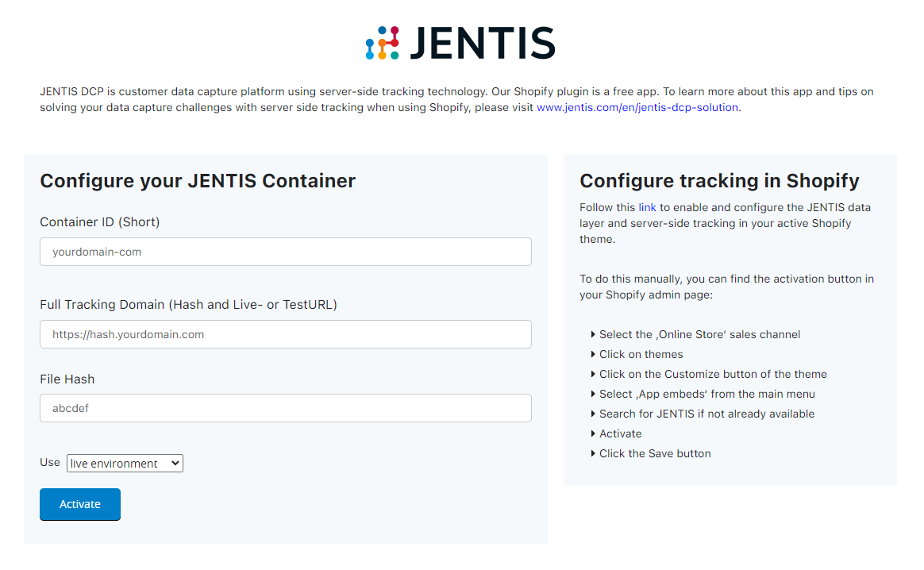
Task: Click the 'Click the Save button' step
Action: (655, 453)
